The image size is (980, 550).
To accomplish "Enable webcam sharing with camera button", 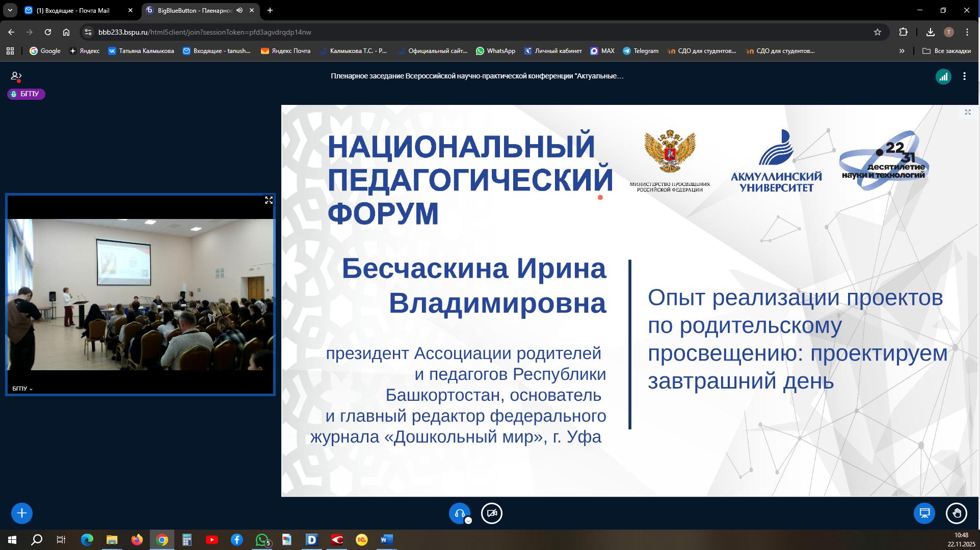I will tap(492, 513).
